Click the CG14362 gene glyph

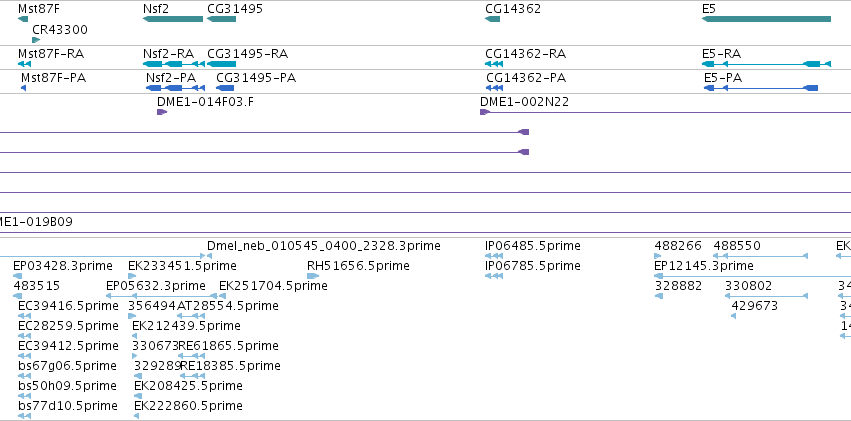coord(492,19)
